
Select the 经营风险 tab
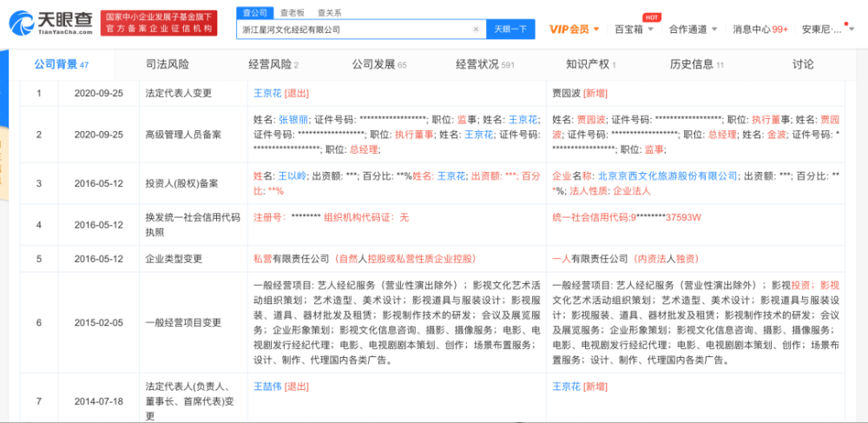[x=273, y=65]
